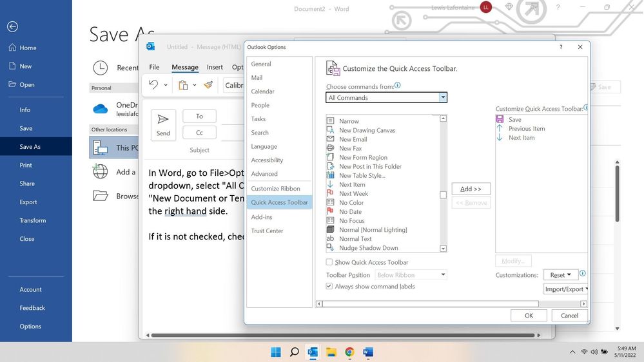The height and width of the screenshot is (362, 644).
Task: Click commands list scroll down arrow
Action: tap(443, 248)
